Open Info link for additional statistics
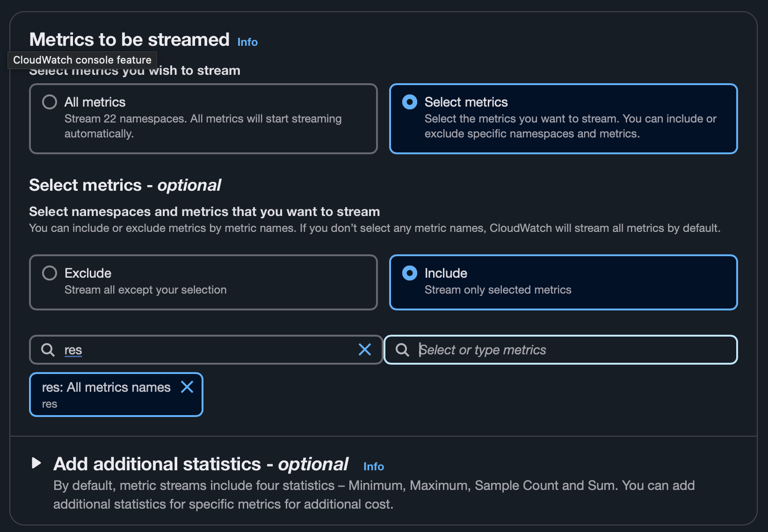This screenshot has width=768, height=532. 373,467
